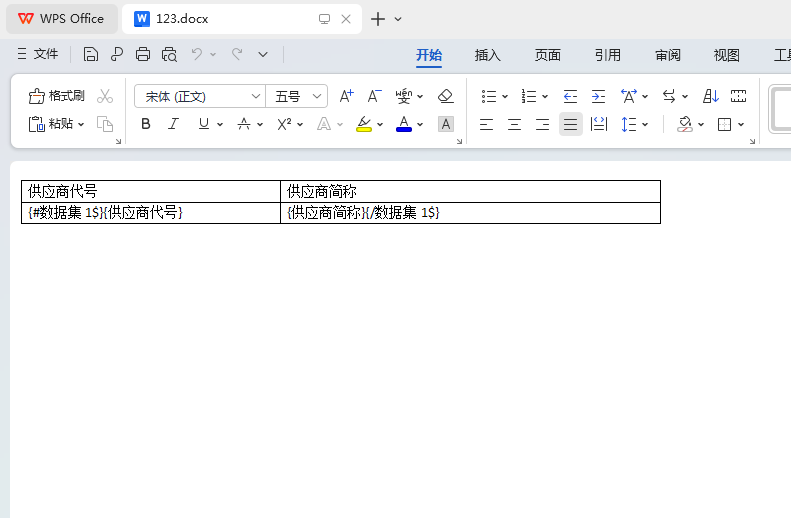Open font settings dialog launcher
Viewport: 791px width, 518px height.
point(459,142)
